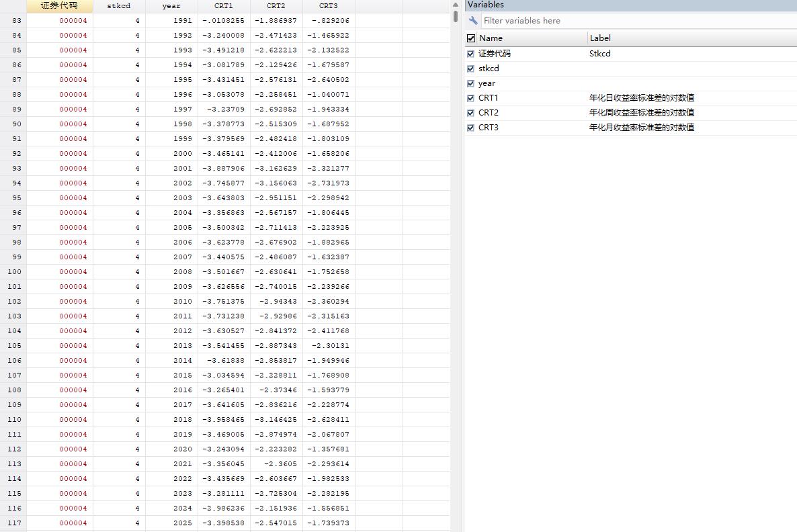Select the stkcd column header
The image size is (797, 532).
[119, 5]
